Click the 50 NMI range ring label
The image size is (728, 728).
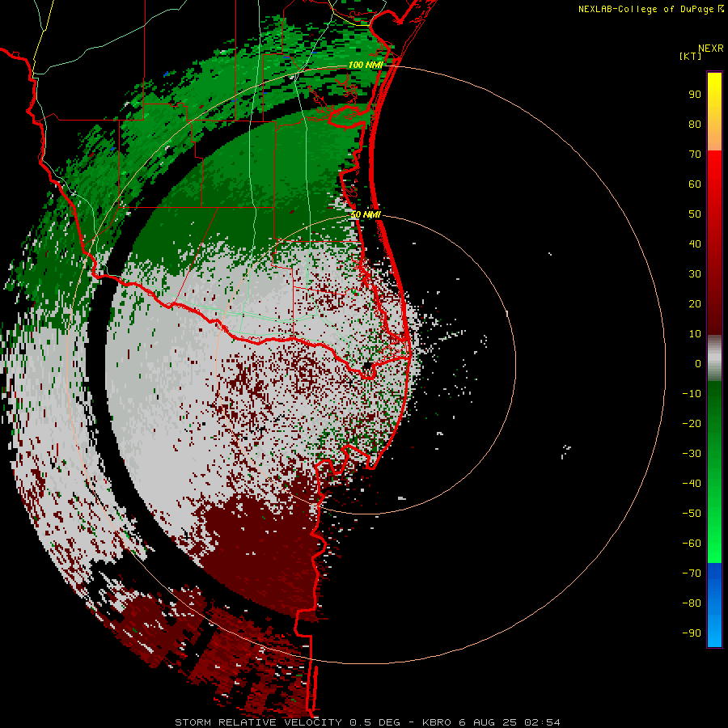click(x=366, y=214)
